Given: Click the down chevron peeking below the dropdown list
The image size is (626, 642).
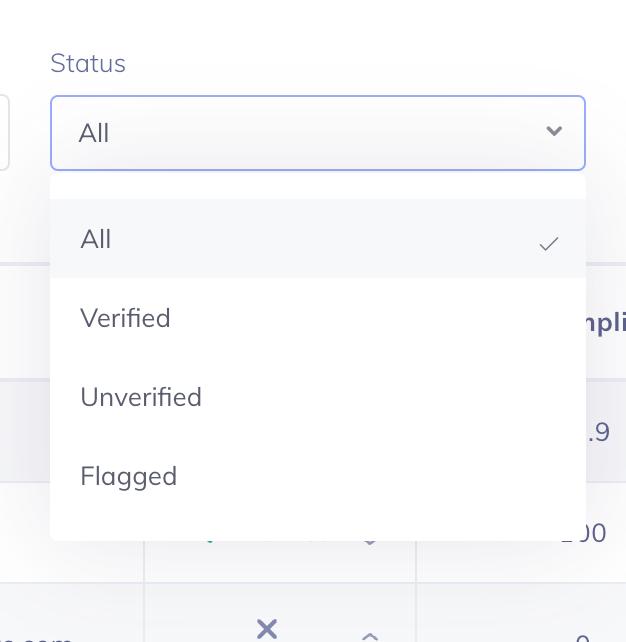Looking at the screenshot, I should click(370, 543).
